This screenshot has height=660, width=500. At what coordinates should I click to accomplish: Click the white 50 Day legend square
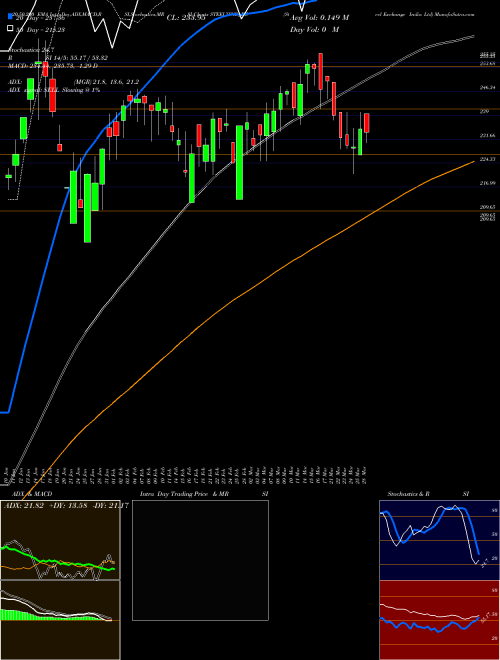[x=11, y=29]
